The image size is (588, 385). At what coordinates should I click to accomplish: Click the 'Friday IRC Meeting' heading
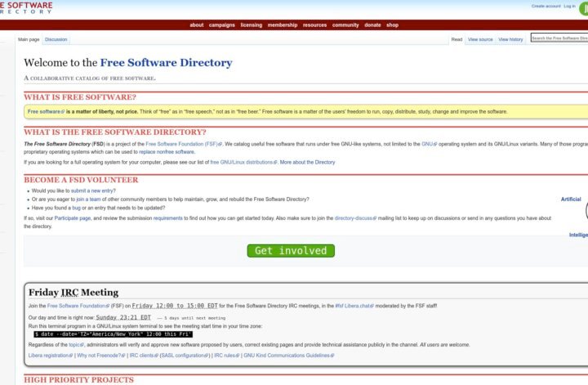click(73, 293)
